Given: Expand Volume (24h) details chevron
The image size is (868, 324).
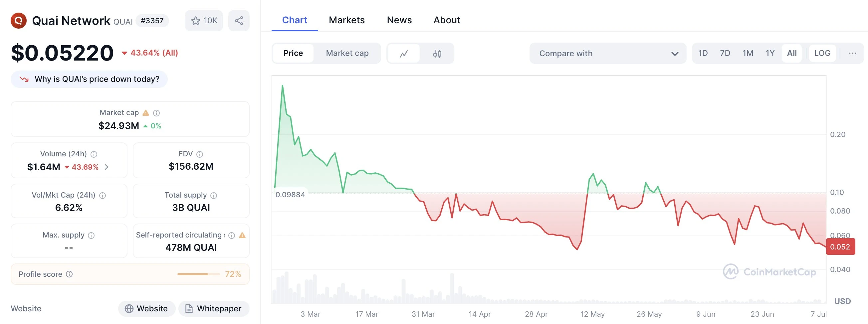Looking at the screenshot, I should (x=107, y=167).
